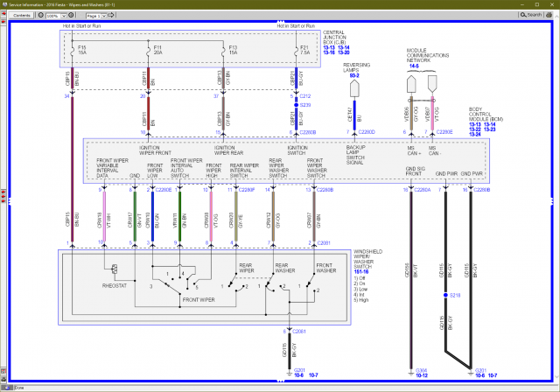Go to next page arrow icon
Image resolution: width=560 pixels, height=392 pixels.
pyautogui.click(x=111, y=16)
